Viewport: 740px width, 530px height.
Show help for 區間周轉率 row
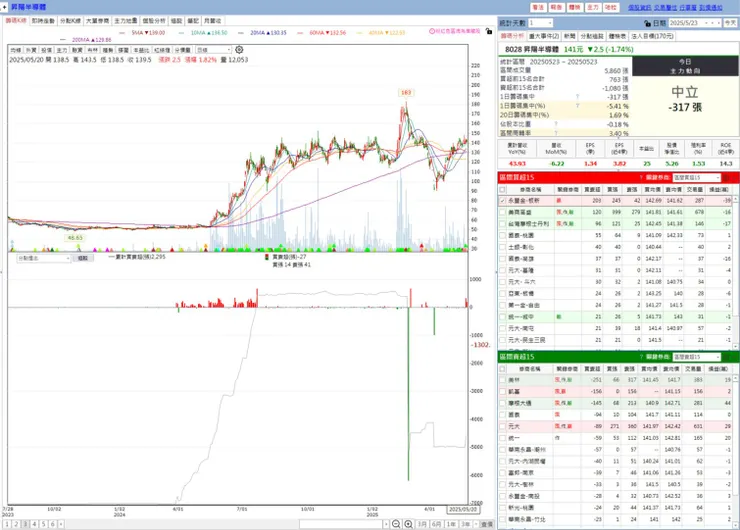(x=555, y=133)
